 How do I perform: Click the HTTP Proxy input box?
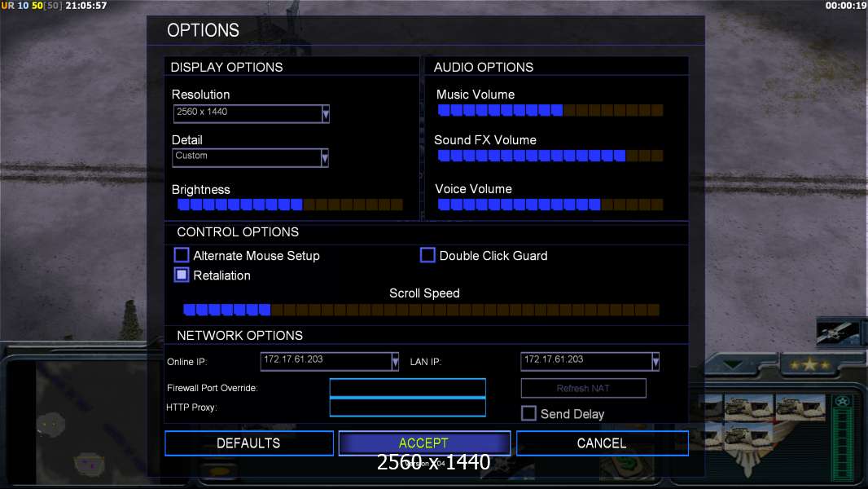coord(407,407)
